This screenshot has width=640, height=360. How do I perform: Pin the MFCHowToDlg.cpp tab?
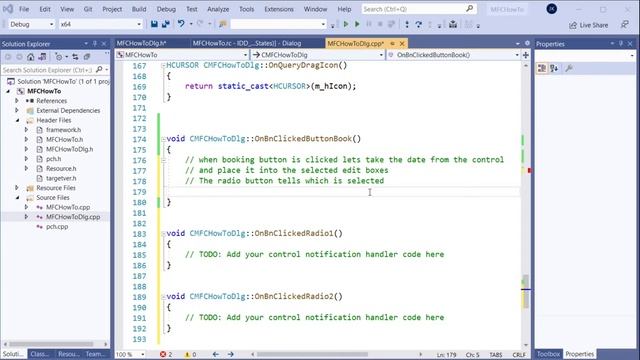coord(392,43)
